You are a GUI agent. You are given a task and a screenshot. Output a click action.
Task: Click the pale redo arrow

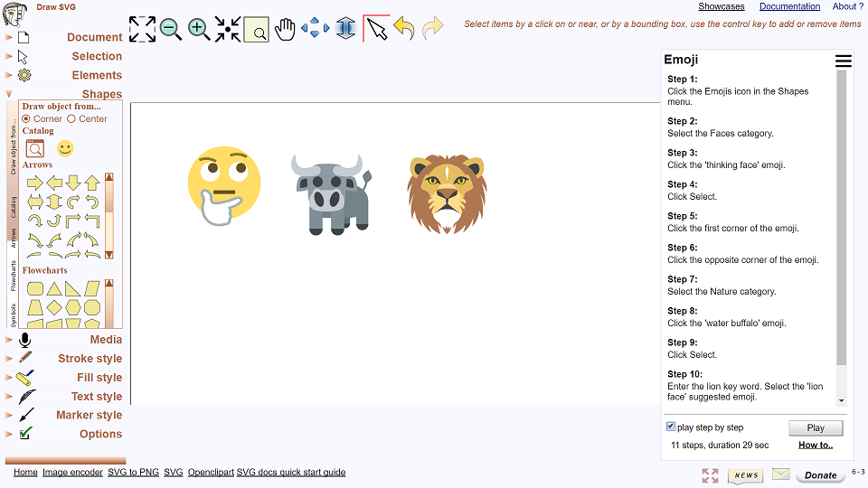433,28
